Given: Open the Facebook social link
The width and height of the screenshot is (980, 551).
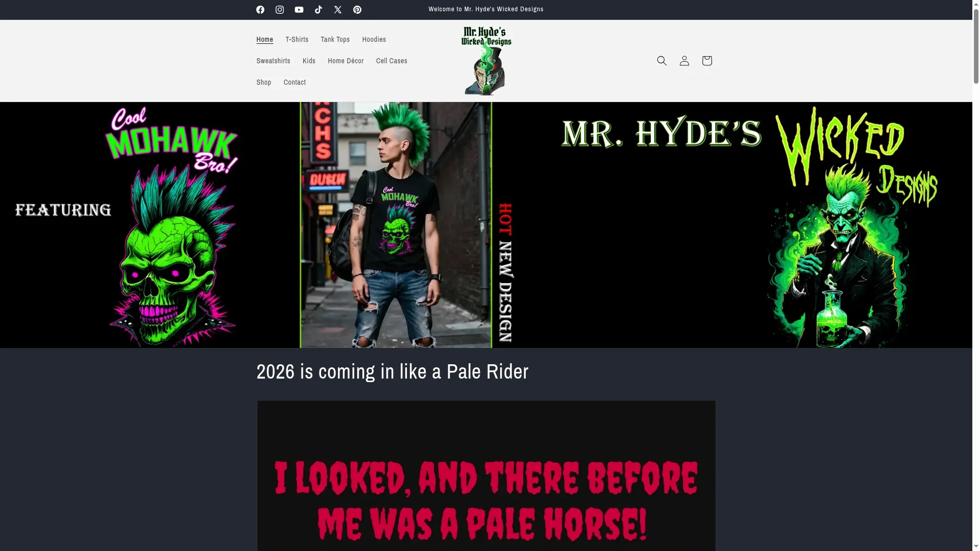Looking at the screenshot, I should tap(260, 10).
